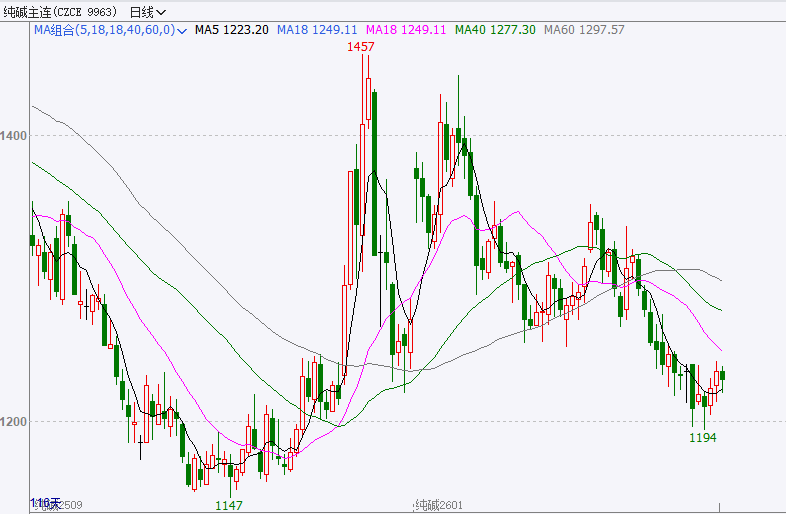This screenshot has width=786, height=514.
Task: Click the 1194 recent low price marker
Action: click(704, 438)
